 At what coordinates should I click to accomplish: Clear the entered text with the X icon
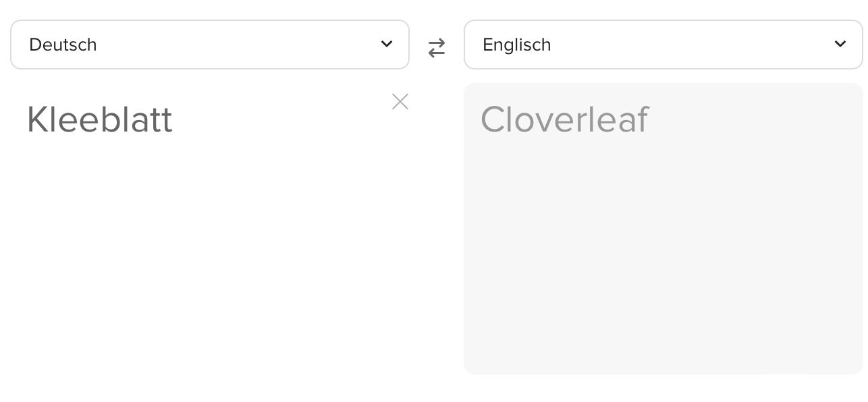click(400, 102)
